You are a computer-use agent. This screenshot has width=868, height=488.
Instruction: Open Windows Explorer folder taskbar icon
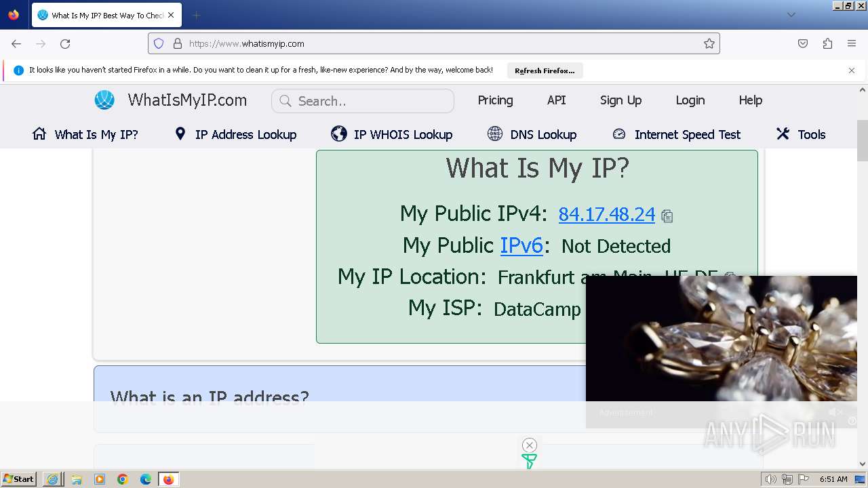[77, 479]
